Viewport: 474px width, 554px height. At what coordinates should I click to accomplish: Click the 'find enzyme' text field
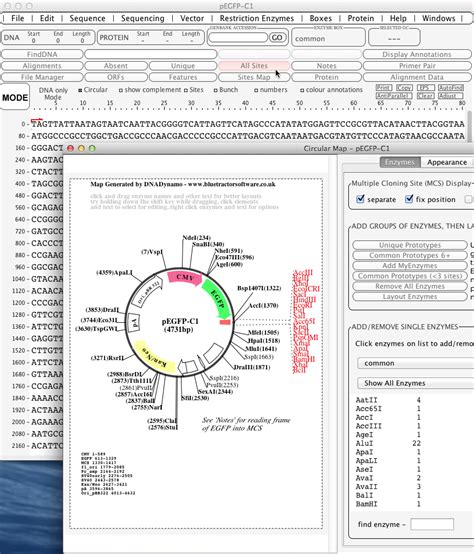(x=432, y=524)
